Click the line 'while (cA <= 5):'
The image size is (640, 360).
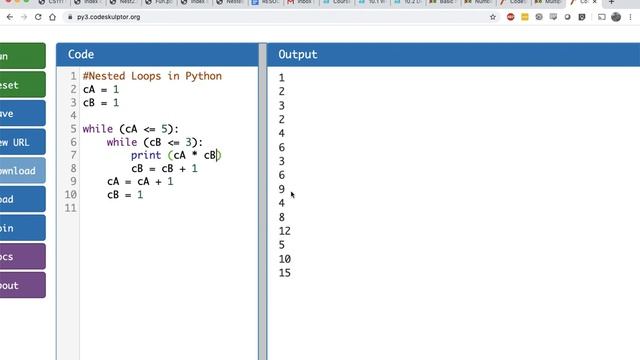(131, 129)
